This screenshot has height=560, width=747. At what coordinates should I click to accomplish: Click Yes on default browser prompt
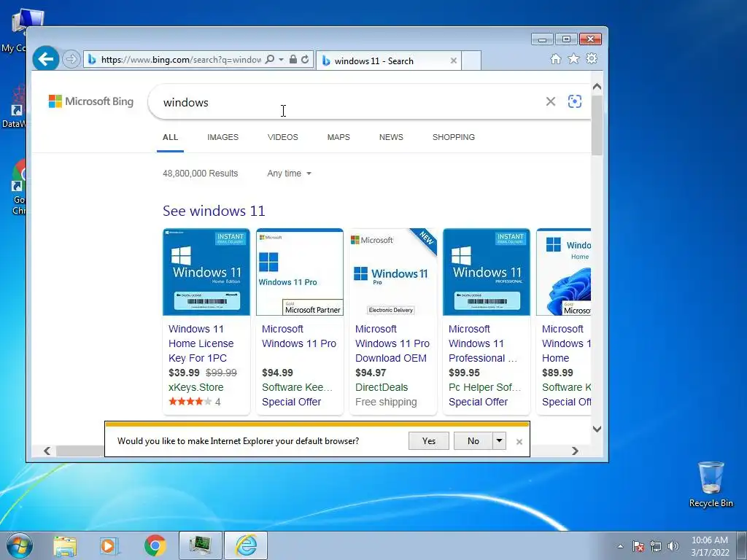[x=429, y=441]
